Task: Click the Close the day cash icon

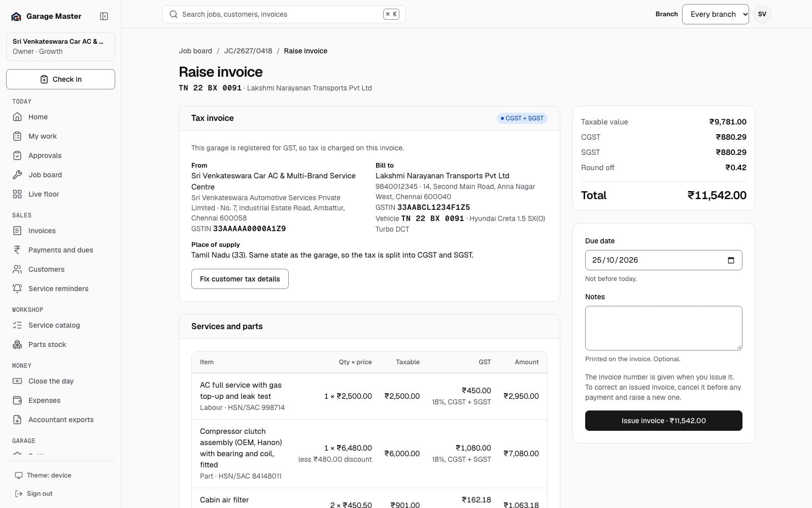Action: click(17, 381)
